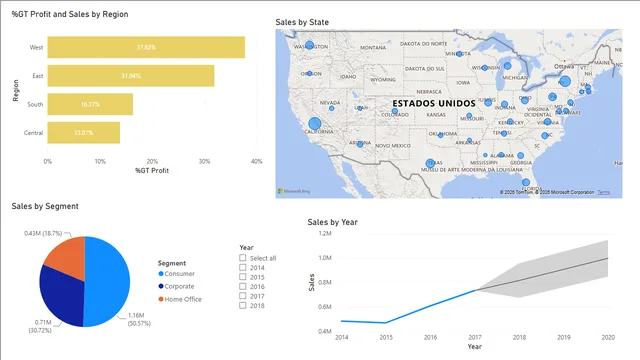The width and height of the screenshot is (640, 360).
Task: Check the 2018 year filter box
Action: coord(242,305)
